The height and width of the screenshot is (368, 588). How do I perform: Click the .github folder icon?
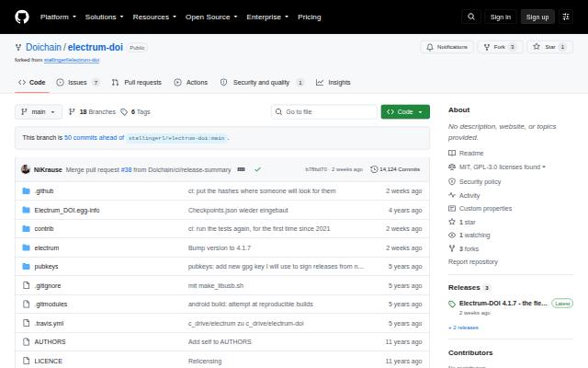[x=26, y=190]
